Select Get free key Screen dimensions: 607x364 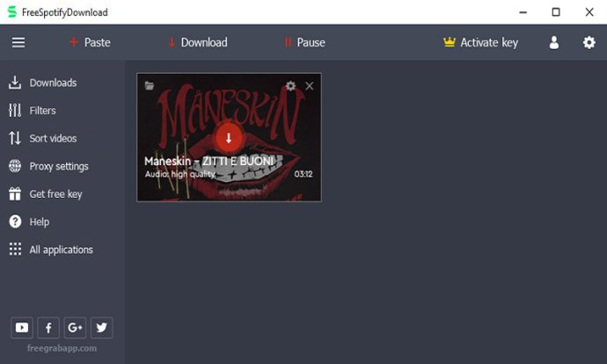pos(45,194)
